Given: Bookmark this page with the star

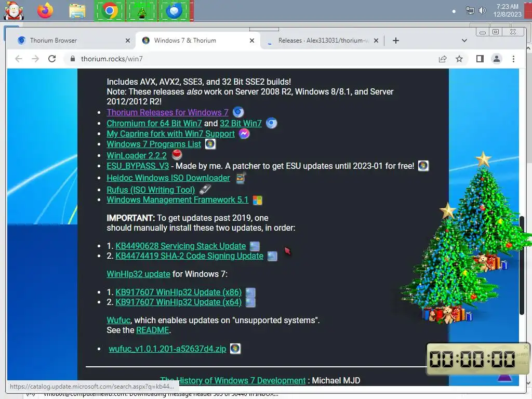Looking at the screenshot, I should pos(459,59).
